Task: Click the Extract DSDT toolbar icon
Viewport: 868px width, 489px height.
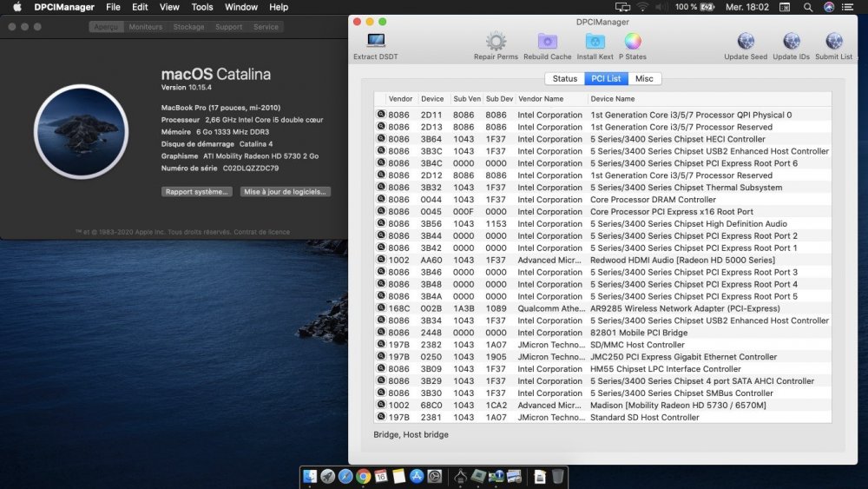Action: point(376,41)
